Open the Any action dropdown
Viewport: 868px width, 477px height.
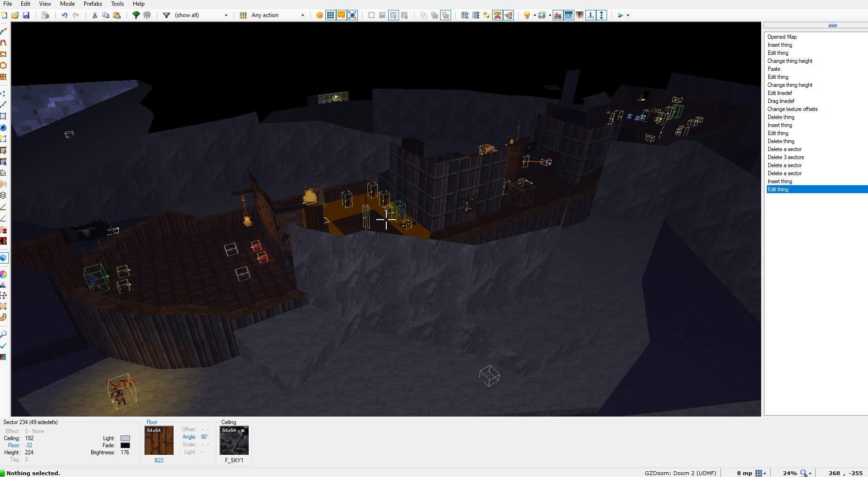tap(278, 15)
